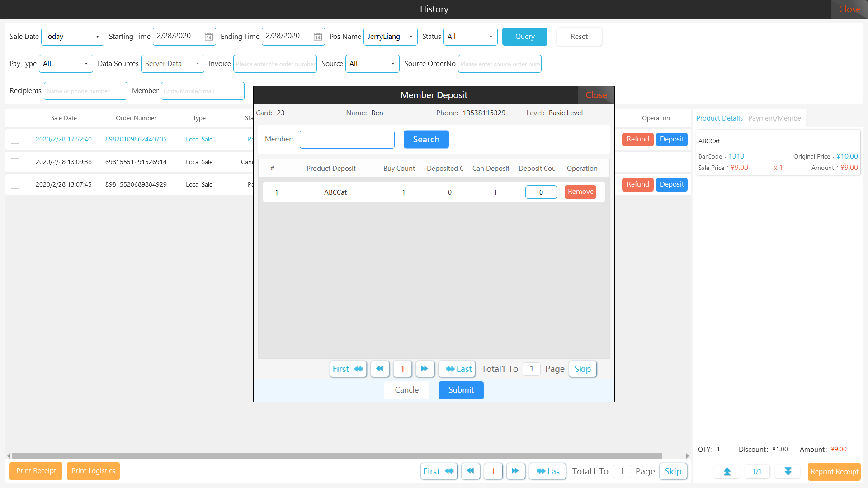
Task: Jump to next page in history list
Action: 515,471
